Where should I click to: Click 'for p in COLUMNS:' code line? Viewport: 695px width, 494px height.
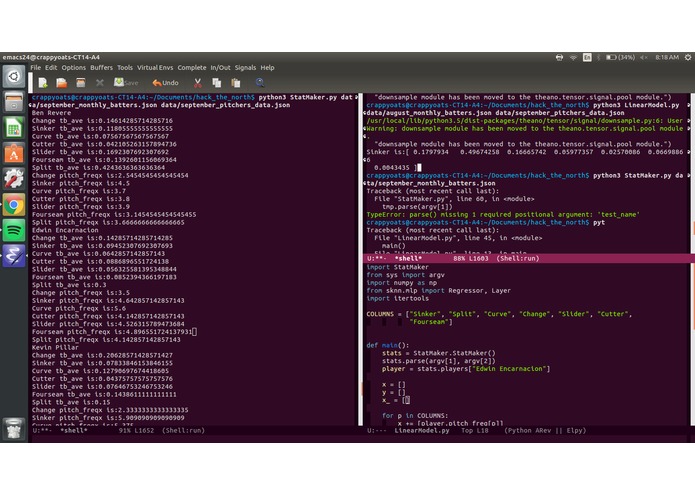[415, 416]
